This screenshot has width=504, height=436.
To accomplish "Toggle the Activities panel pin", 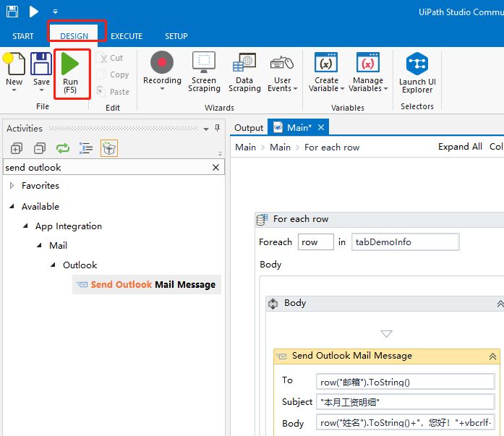I will click(x=217, y=128).
